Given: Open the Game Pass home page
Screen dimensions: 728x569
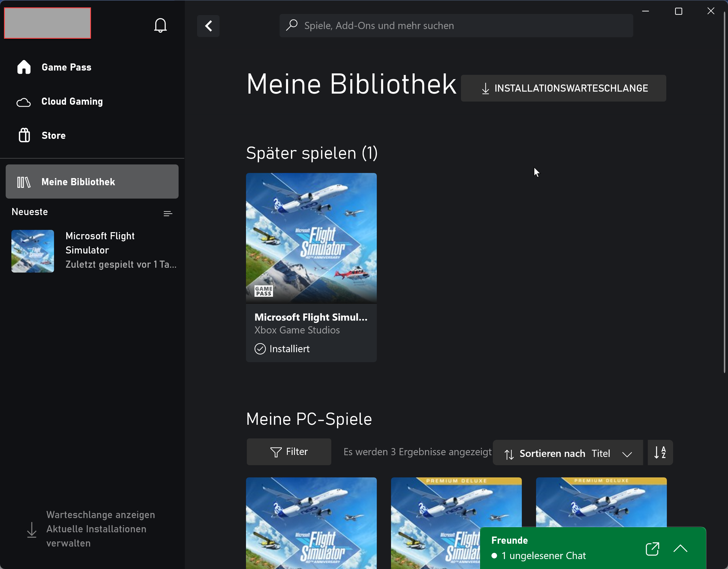Looking at the screenshot, I should coord(66,67).
